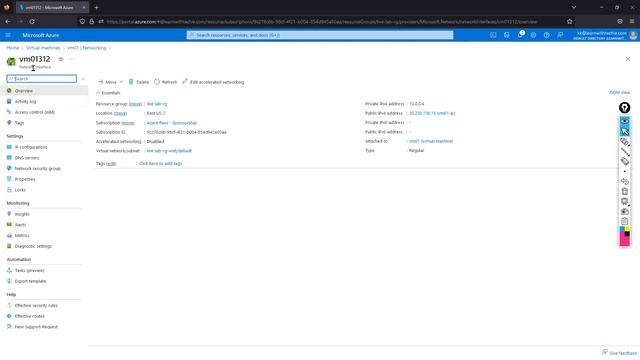640x360 pixels.
Task: Go to Virtual machines breadcrumb
Action: 43,48
